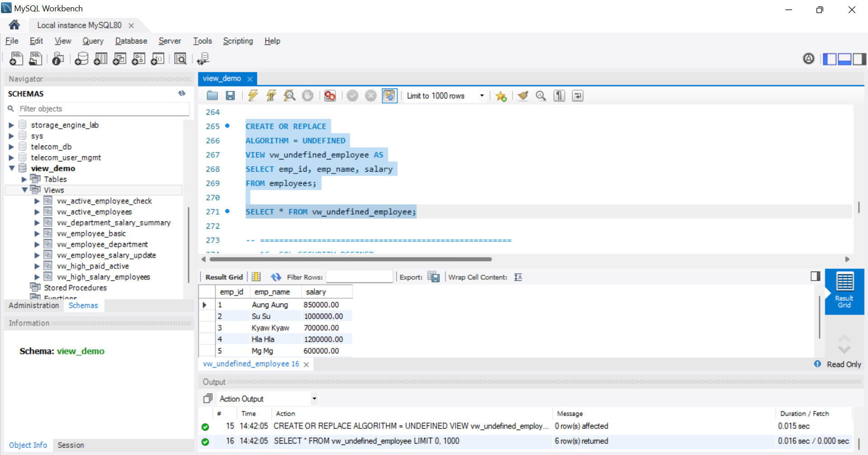Screen dimensions: 868x455
Task: Switch to Session tab
Action: click(71, 445)
